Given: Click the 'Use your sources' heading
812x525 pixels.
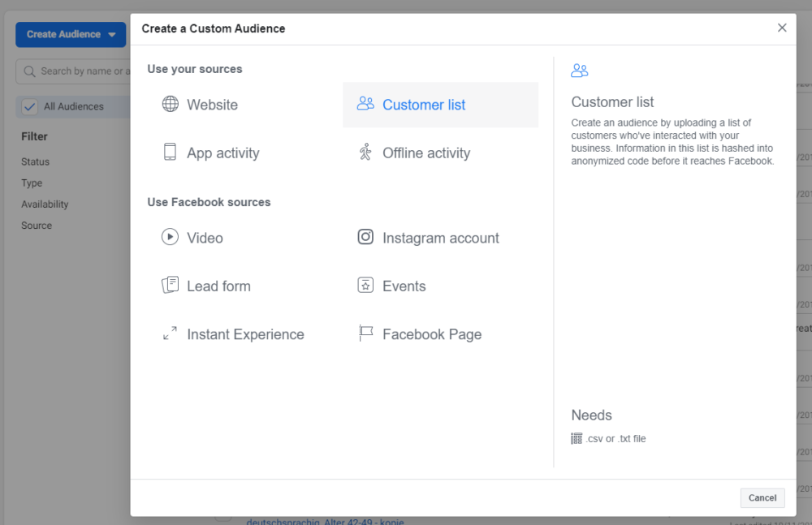Looking at the screenshot, I should [x=195, y=69].
